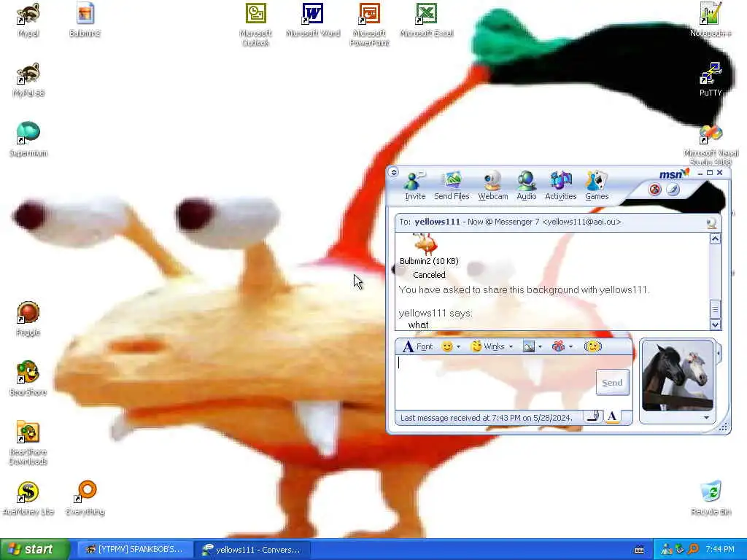Click the block contact icon
The height and width of the screenshot is (560, 747).
click(654, 190)
